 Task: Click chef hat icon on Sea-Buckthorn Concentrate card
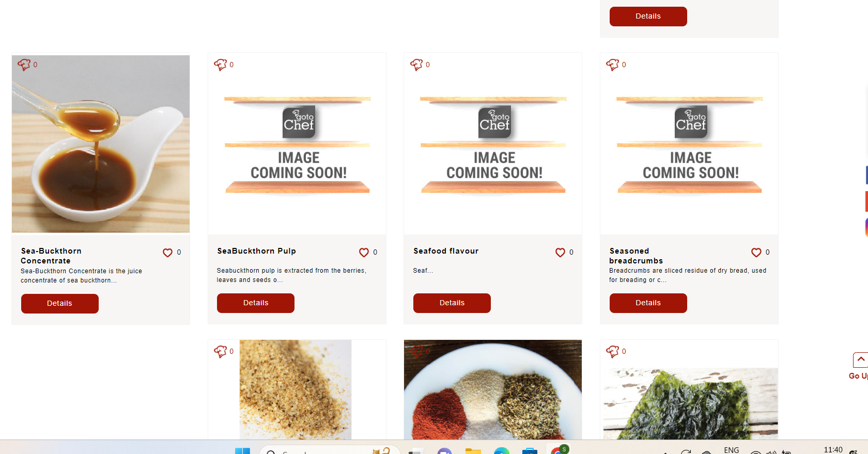click(x=24, y=65)
